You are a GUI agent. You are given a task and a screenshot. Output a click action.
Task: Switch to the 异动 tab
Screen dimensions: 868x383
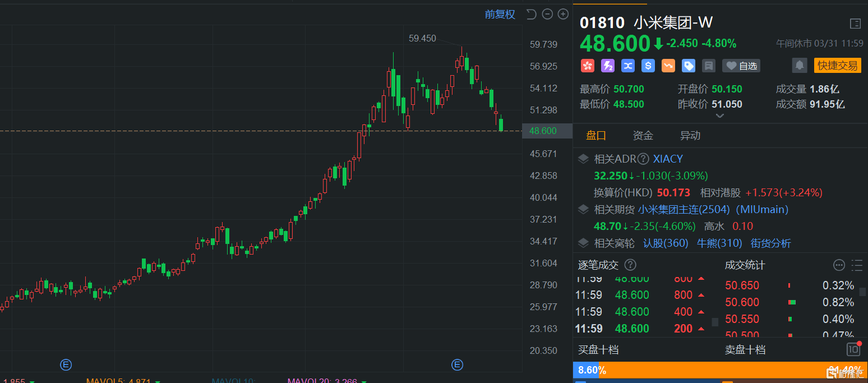690,136
